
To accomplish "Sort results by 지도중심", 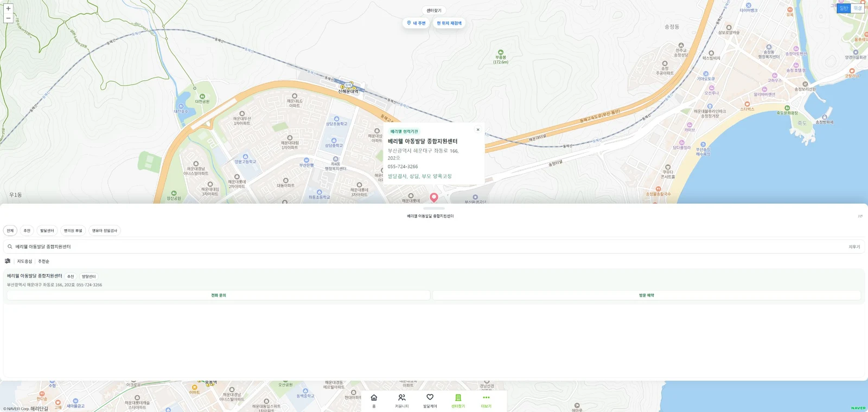I will 24,261.
